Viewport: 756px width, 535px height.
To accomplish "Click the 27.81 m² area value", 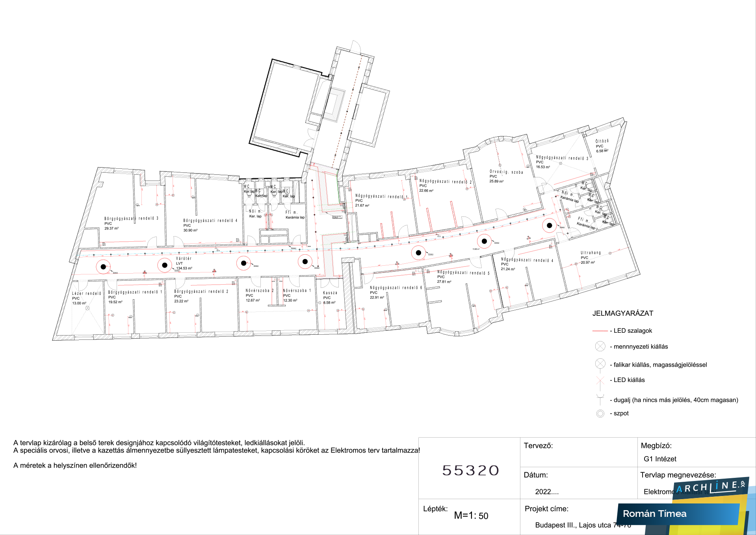I will click(x=444, y=282).
